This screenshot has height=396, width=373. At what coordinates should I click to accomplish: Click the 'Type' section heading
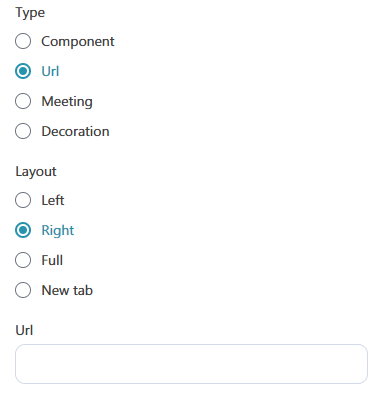click(30, 13)
